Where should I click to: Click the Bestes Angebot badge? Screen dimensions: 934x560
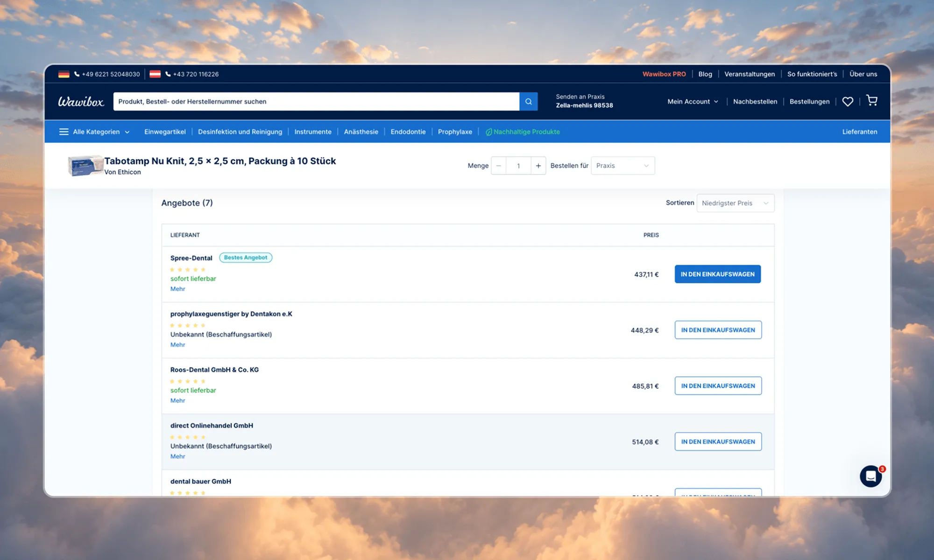tap(246, 258)
